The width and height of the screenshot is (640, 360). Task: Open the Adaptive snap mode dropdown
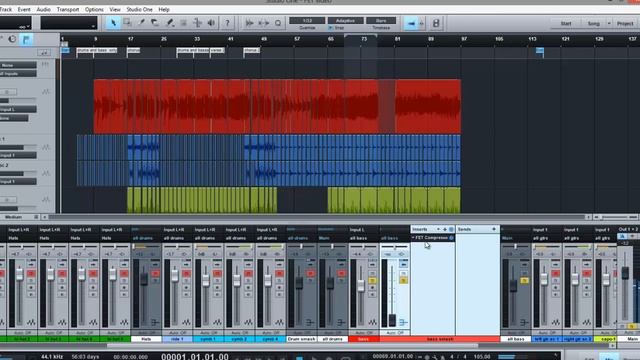click(x=345, y=20)
